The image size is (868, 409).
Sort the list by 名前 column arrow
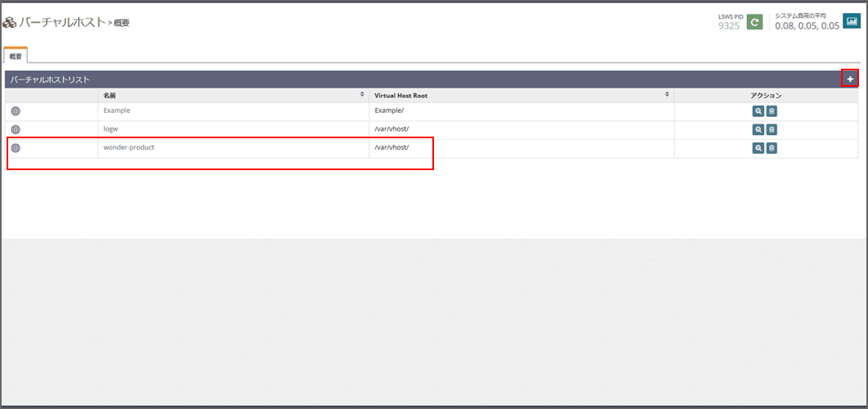[x=362, y=95]
